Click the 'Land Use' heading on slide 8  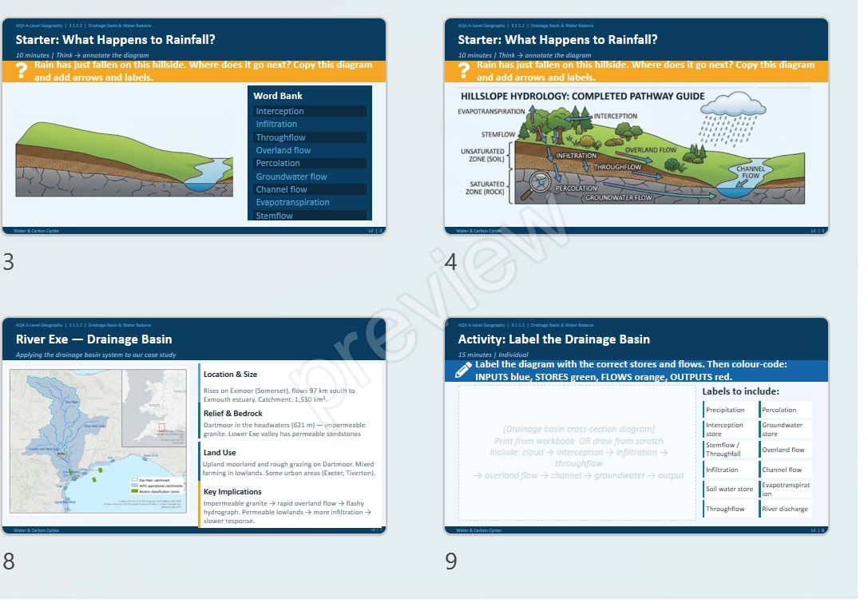[x=220, y=453]
